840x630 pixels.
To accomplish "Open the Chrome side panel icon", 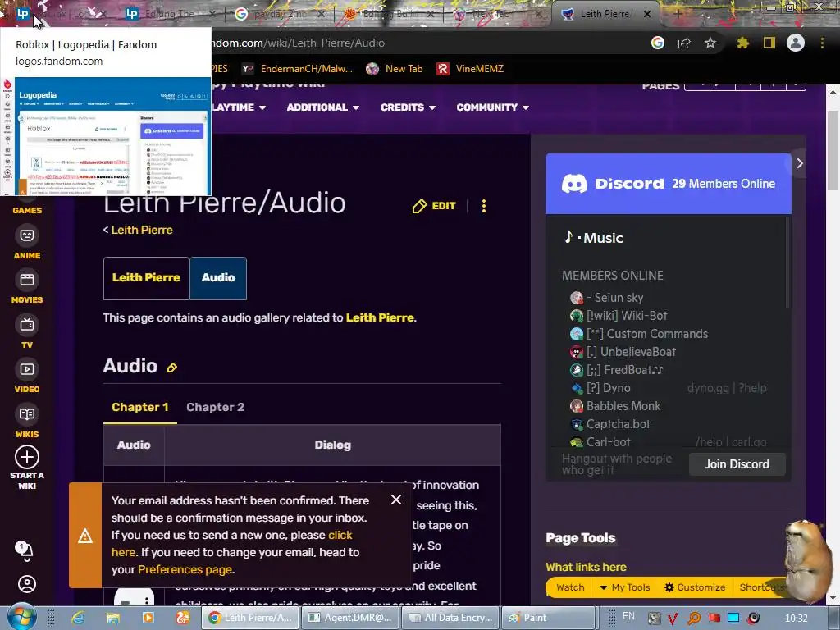I will point(769,43).
